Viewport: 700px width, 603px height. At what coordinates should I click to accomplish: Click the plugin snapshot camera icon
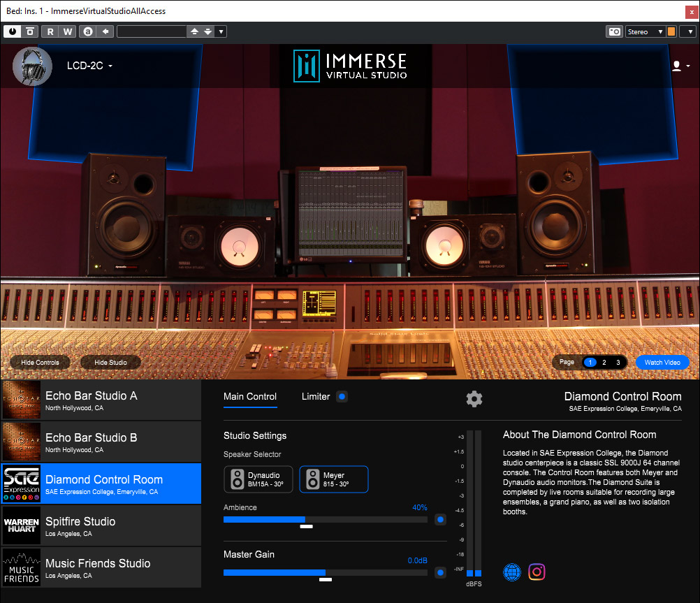point(614,31)
